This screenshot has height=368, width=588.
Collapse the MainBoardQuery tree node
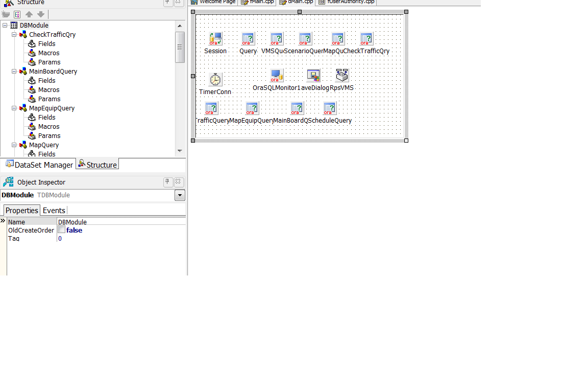click(14, 72)
